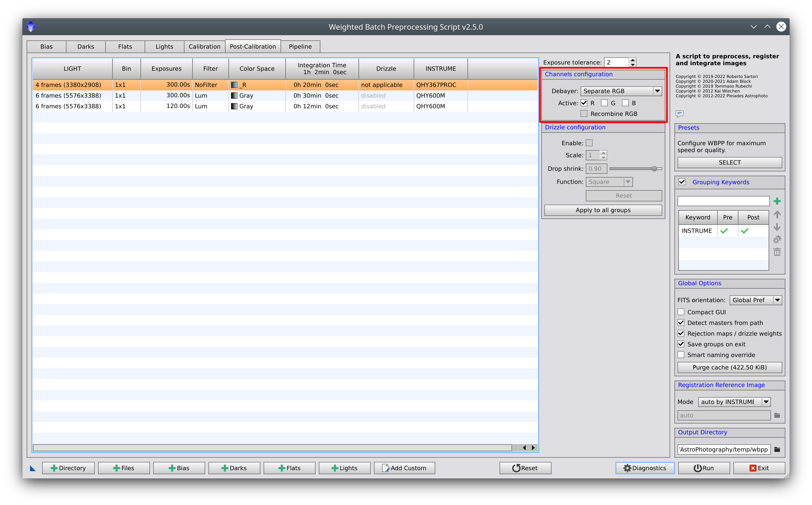This screenshot has width=812, height=505.
Task: Toggle INSTRUME Pre checkmark
Action: pos(724,231)
